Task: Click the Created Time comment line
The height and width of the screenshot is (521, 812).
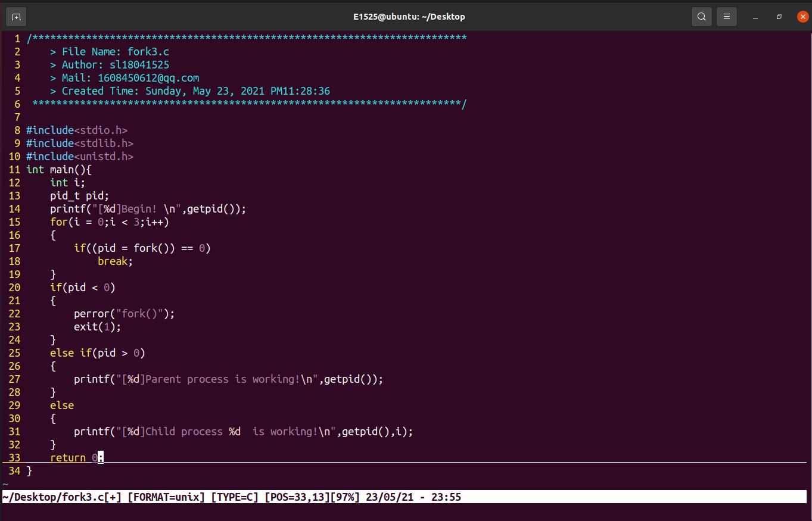Action: point(190,91)
